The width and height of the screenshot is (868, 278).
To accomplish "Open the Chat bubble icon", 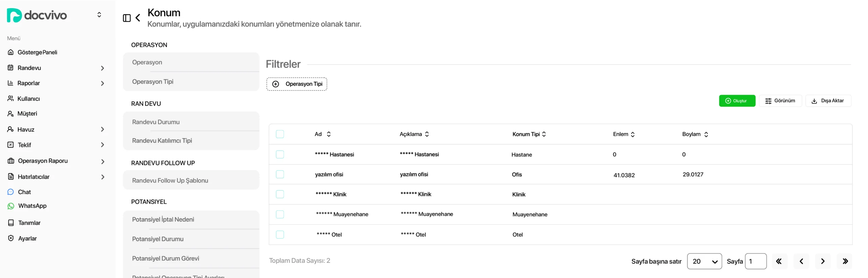I will coord(11,192).
